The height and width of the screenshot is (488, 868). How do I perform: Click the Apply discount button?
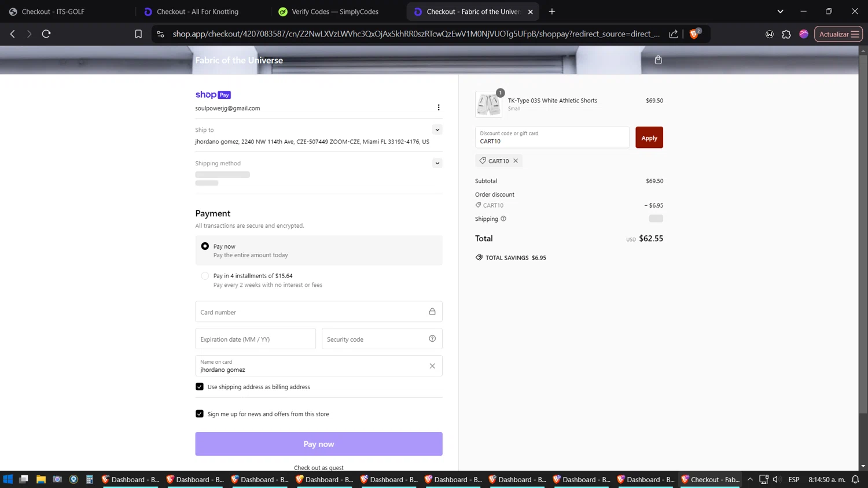(x=649, y=138)
